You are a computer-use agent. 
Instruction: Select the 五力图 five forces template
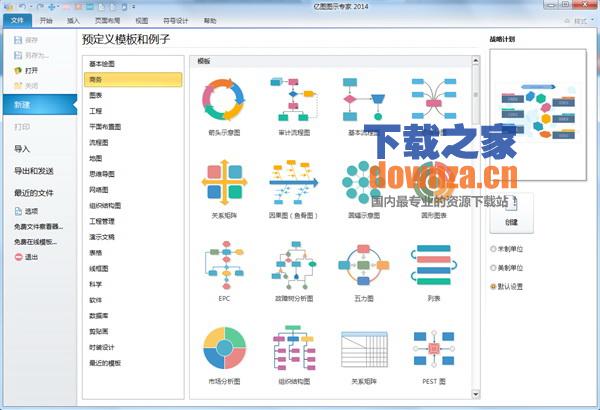[364, 265]
